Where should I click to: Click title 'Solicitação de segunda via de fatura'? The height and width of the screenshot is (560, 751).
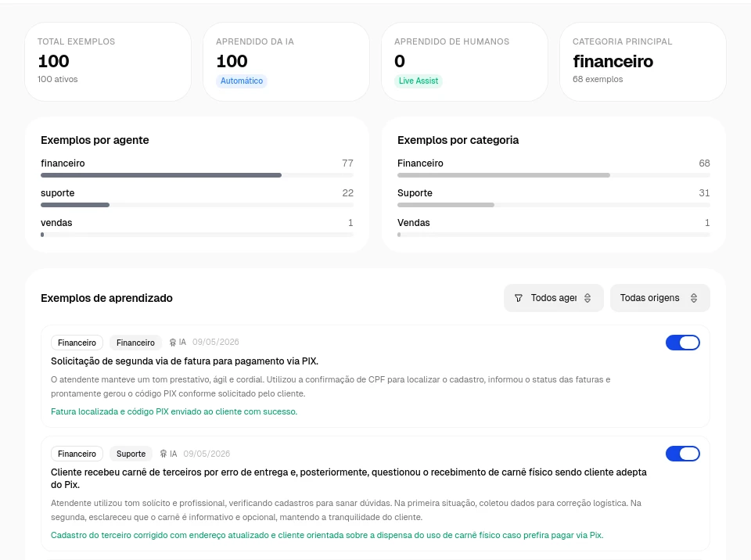point(185,361)
